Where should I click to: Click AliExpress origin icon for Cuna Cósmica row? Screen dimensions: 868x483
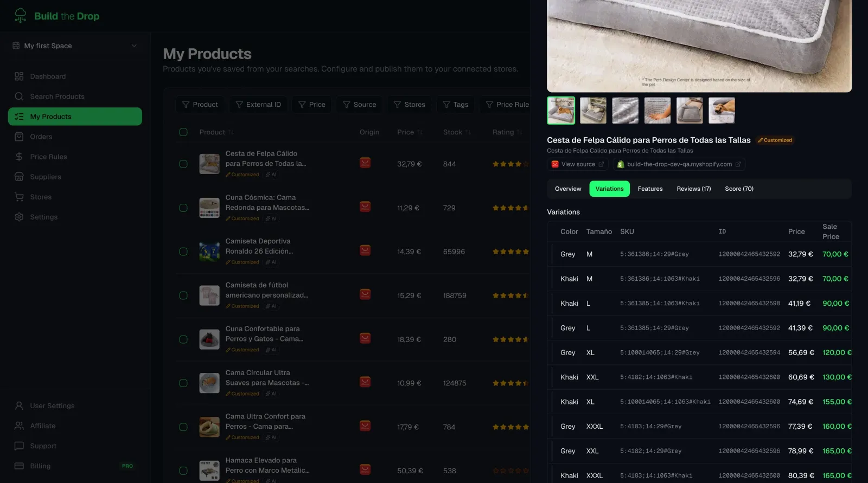click(x=365, y=207)
